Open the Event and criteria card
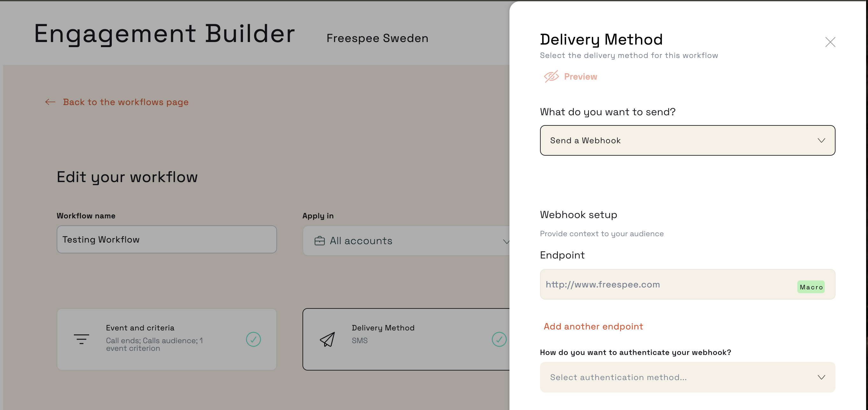Viewport: 868px width, 410px height. (x=167, y=339)
